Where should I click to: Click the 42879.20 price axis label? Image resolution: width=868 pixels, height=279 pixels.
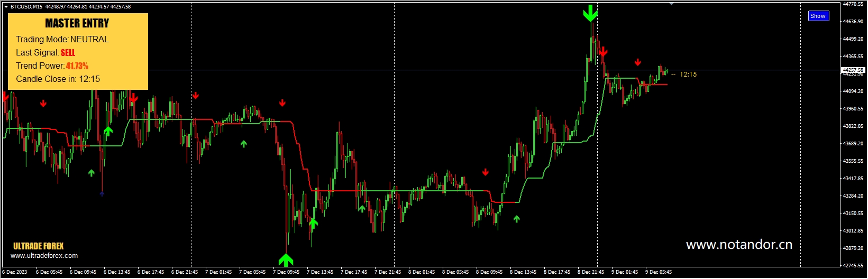853,248
